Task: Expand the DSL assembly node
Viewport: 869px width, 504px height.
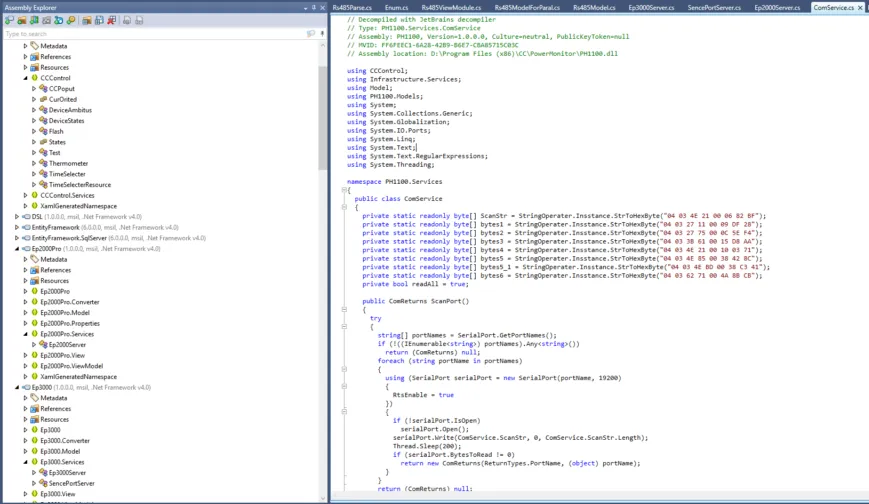Action: 17,217
